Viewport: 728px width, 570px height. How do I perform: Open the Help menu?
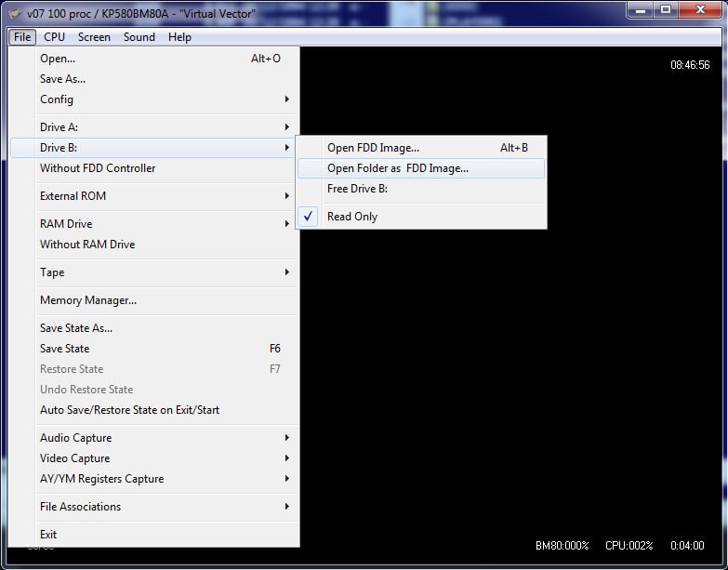click(x=179, y=37)
